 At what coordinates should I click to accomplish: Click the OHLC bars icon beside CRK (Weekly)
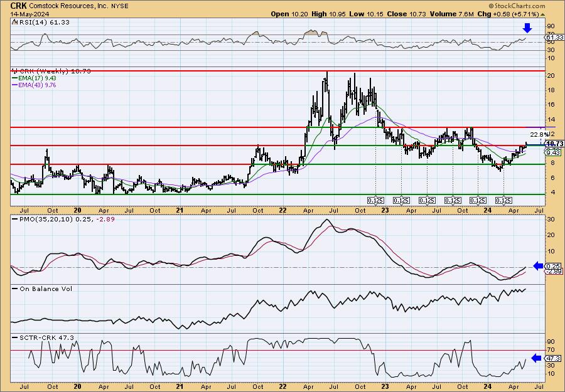(x=14, y=71)
